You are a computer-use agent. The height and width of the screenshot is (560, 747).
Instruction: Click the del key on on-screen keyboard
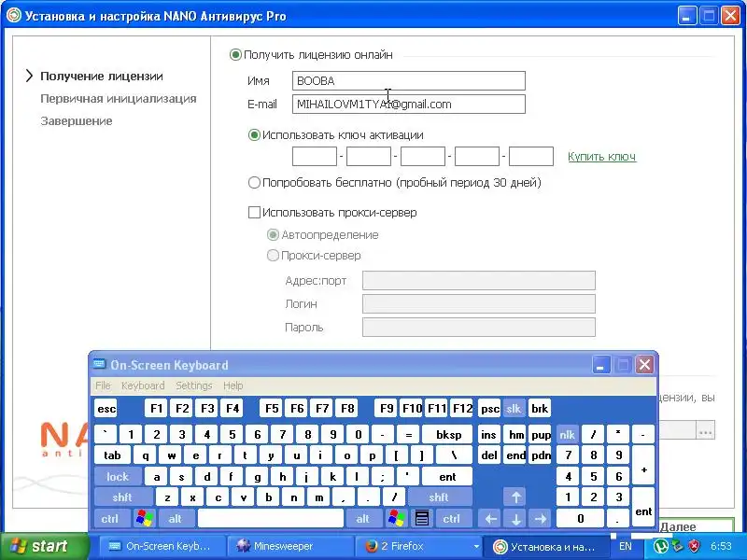(489, 455)
